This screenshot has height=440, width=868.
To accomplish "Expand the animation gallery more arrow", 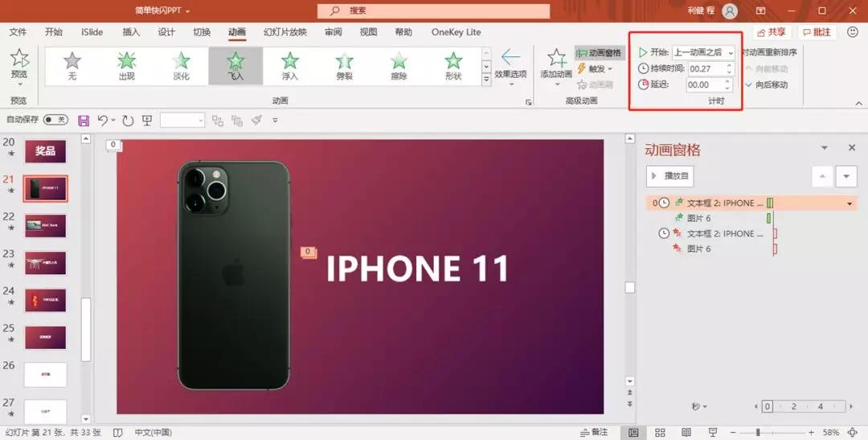I will coord(486,80).
